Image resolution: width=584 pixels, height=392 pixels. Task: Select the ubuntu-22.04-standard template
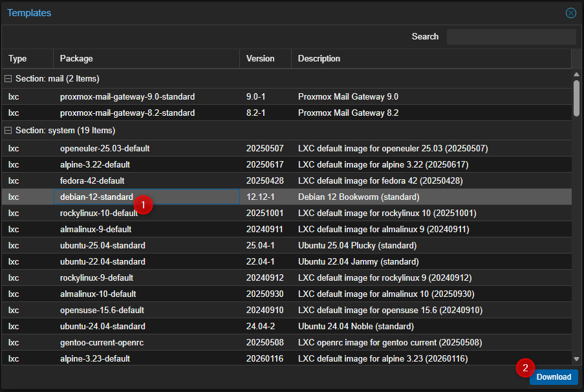click(129, 261)
